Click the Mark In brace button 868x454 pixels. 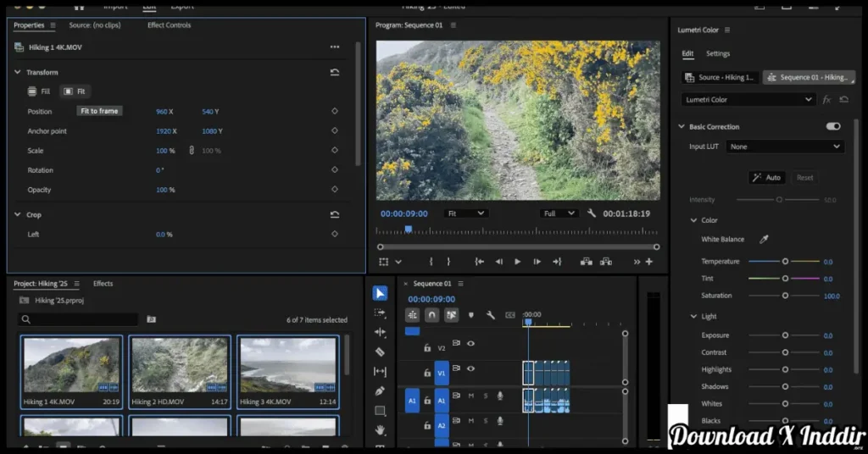[431, 262]
